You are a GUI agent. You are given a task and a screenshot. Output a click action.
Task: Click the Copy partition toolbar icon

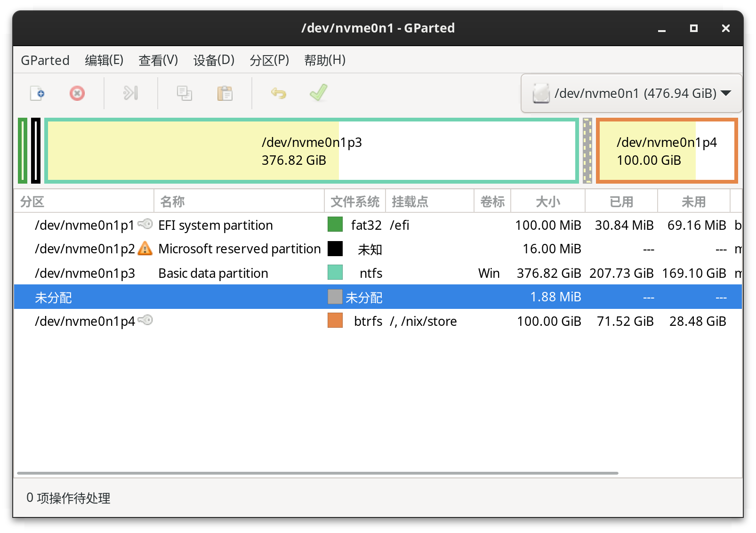(x=184, y=93)
